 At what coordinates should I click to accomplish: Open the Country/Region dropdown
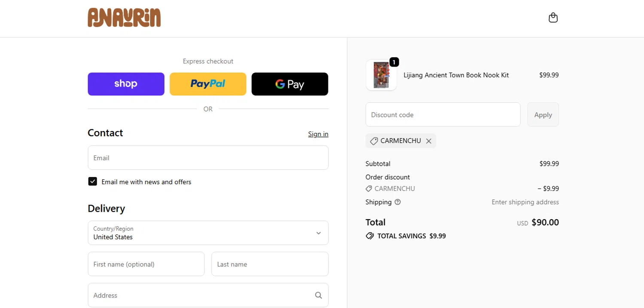(x=208, y=233)
